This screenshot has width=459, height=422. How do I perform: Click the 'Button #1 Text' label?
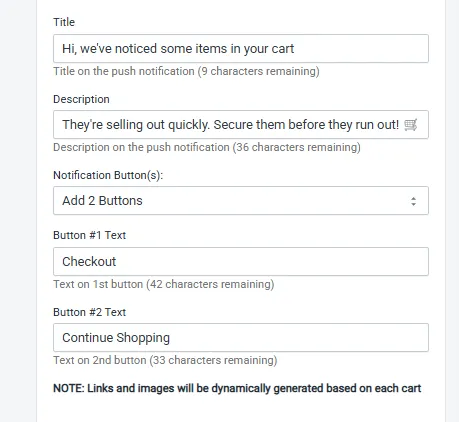(89, 235)
